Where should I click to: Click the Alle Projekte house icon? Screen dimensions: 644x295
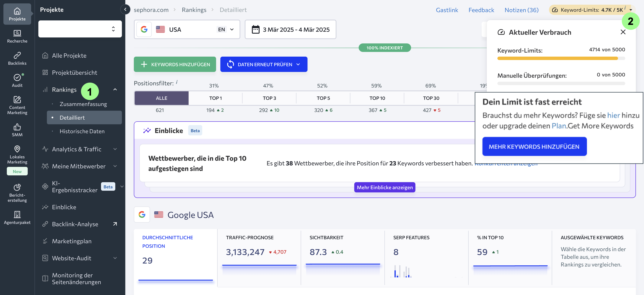pyautogui.click(x=45, y=55)
